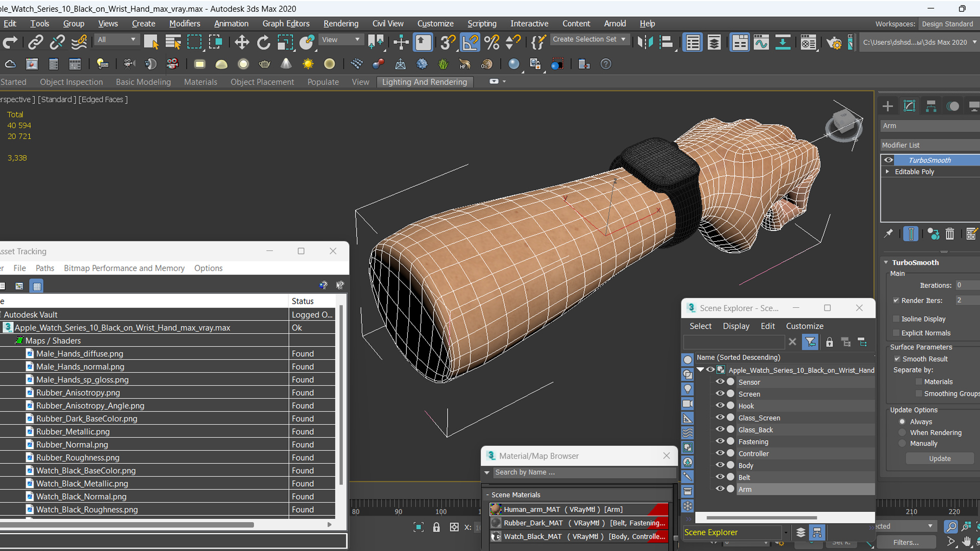The height and width of the screenshot is (551, 980).
Task: Click the Align tool icon
Action: pyautogui.click(x=666, y=42)
